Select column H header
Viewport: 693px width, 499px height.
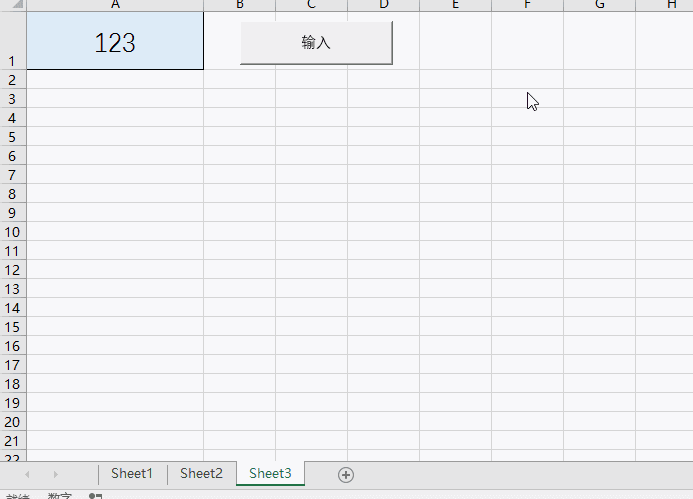[x=664, y=5]
